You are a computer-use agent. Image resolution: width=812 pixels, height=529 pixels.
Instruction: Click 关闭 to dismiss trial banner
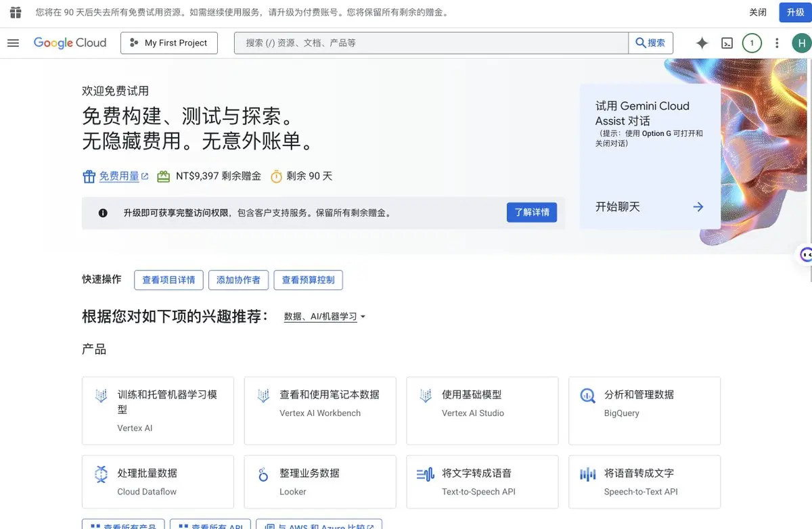point(758,12)
